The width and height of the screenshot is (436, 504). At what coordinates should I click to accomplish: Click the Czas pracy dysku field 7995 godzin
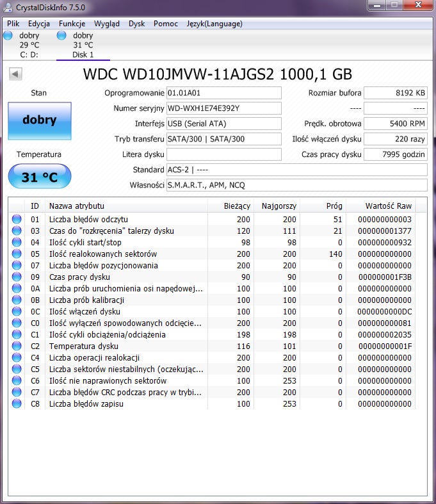point(396,154)
